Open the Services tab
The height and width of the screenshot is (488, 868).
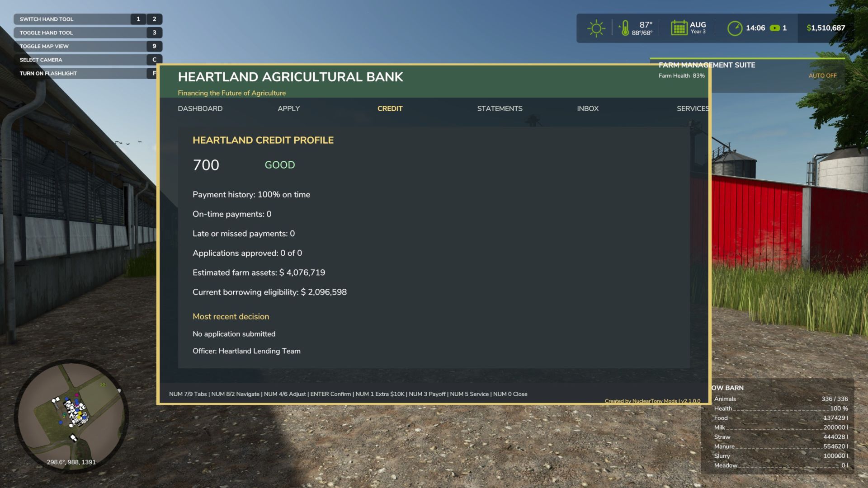pyautogui.click(x=692, y=108)
